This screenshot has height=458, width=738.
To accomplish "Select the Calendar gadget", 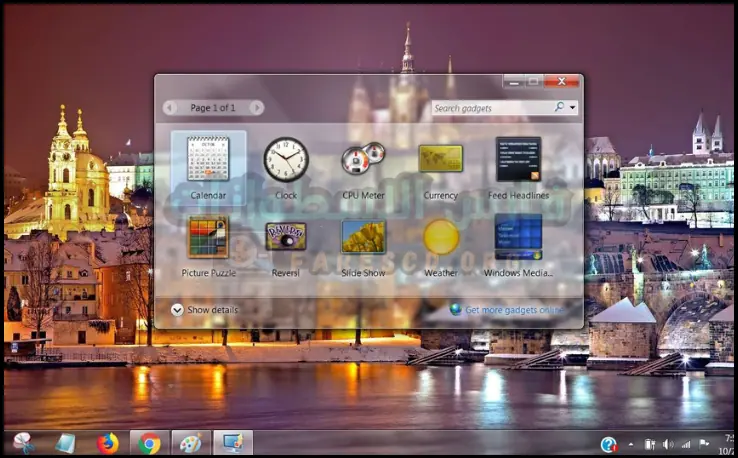I will pos(208,160).
